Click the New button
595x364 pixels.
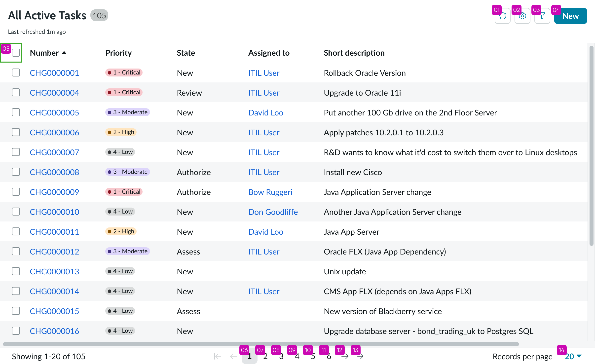click(x=570, y=16)
